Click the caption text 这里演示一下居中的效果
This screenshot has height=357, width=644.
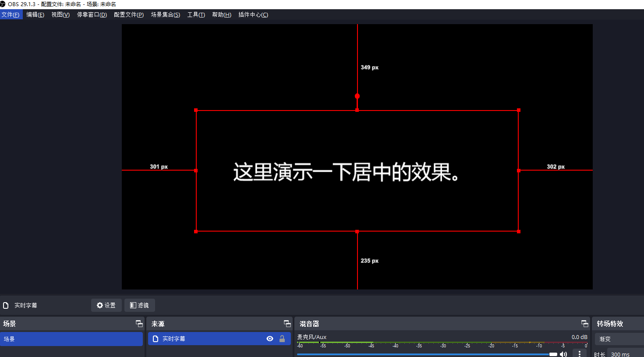[347, 172]
